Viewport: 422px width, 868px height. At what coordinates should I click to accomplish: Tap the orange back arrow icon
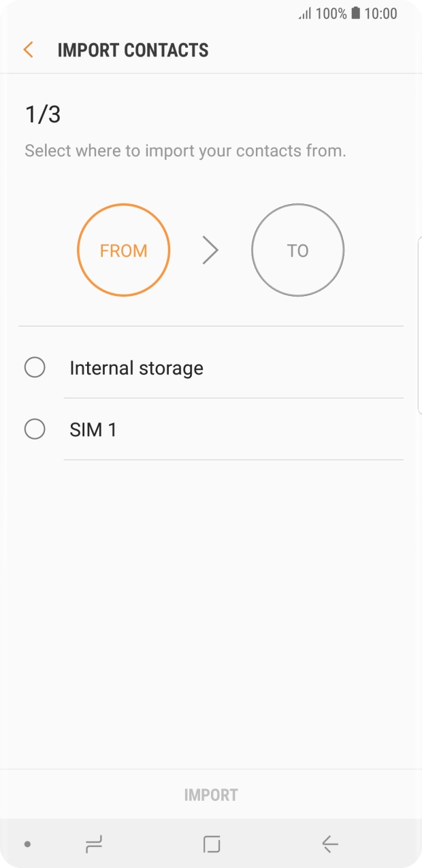(x=28, y=50)
